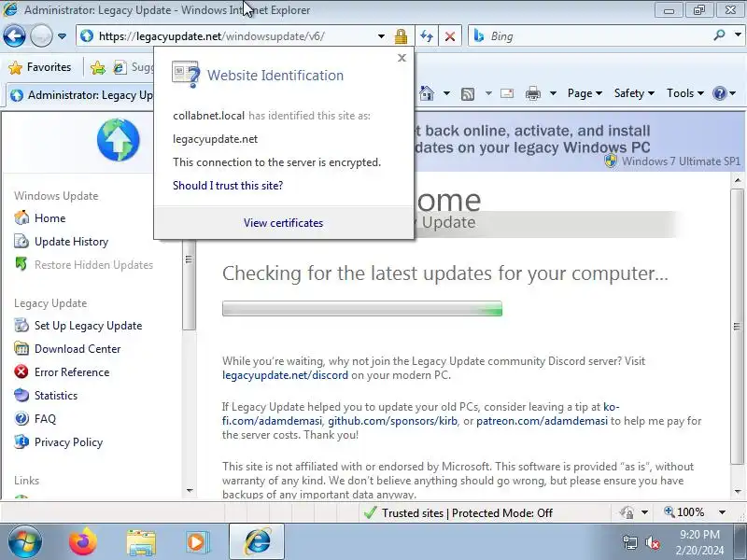Click the update checking progress bar
Image resolution: width=747 pixels, height=560 pixels.
[x=362, y=309]
